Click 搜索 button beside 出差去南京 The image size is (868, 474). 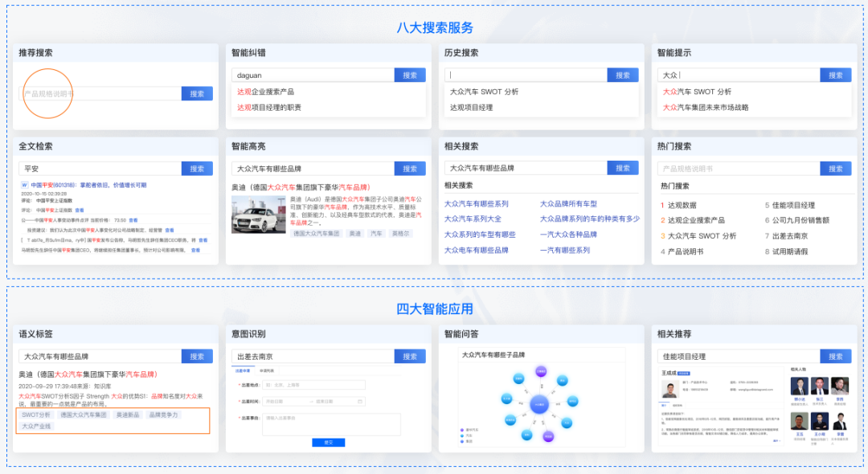pyautogui.click(x=410, y=356)
